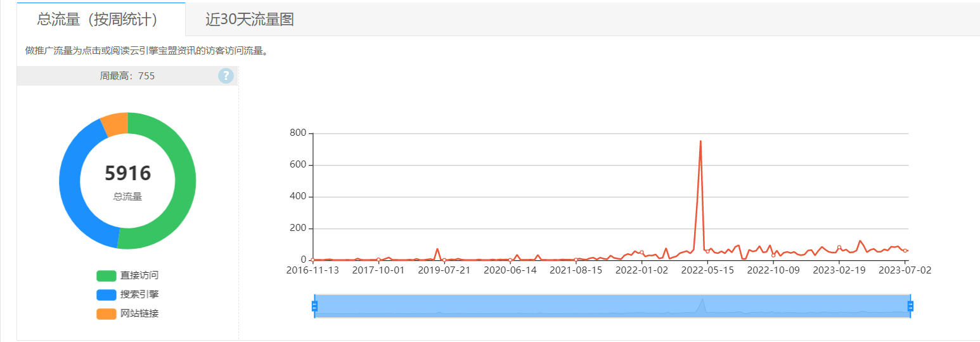
Task: Grab right handle of the zoom slider
Action: (x=911, y=306)
